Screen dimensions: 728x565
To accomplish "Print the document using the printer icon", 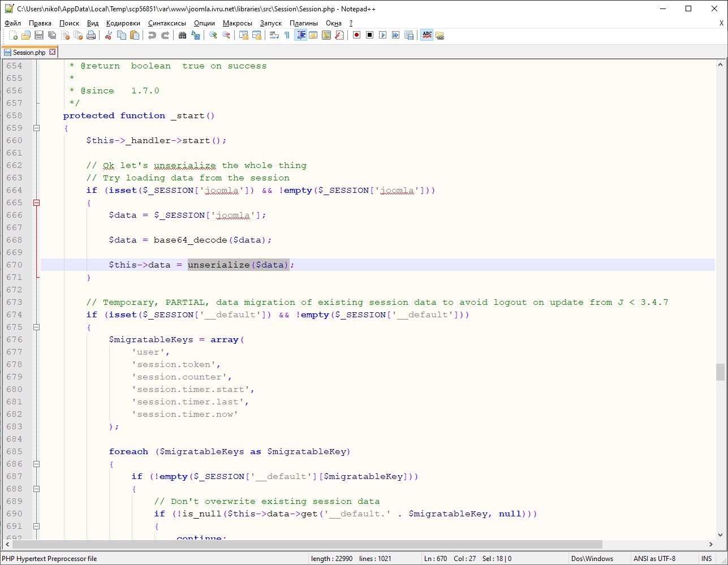I will point(91,36).
